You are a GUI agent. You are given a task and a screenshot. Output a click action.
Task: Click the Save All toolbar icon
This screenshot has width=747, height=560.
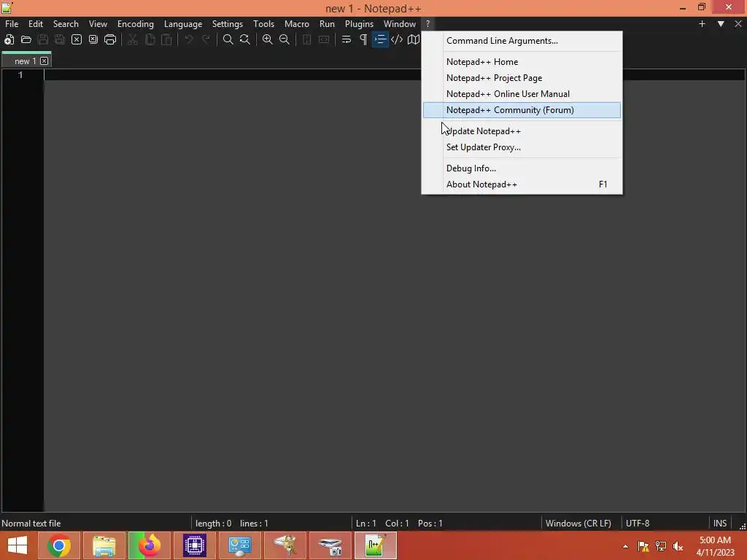point(60,39)
